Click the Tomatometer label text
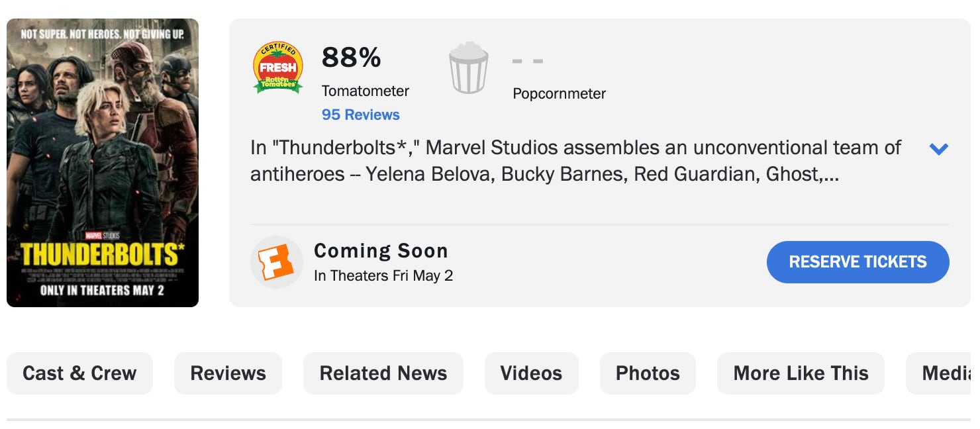The height and width of the screenshot is (429, 980). (366, 91)
